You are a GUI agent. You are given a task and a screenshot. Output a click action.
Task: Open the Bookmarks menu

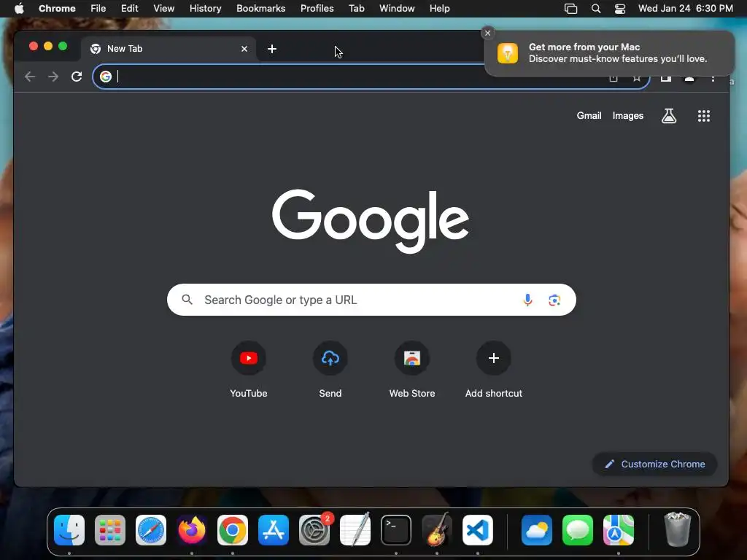pos(261,9)
